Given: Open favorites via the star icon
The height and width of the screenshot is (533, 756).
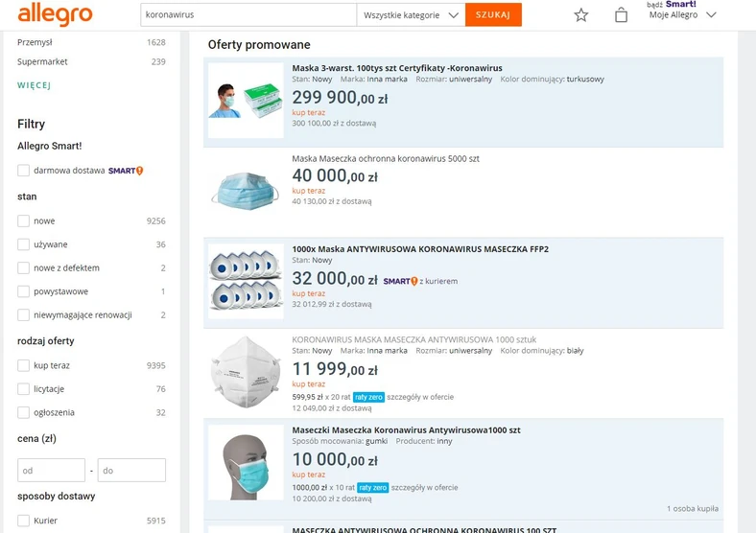Looking at the screenshot, I should [x=581, y=15].
